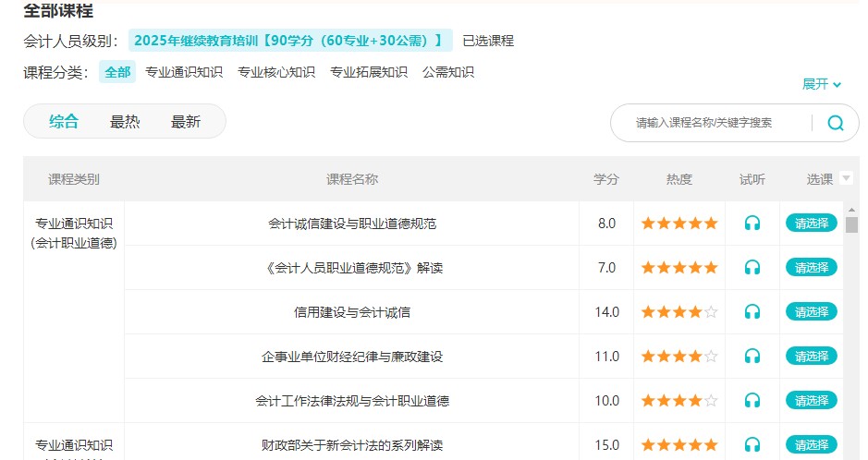The width and height of the screenshot is (868, 460).
Task: Choose the 2025年继续教育培训 level tag
Action: (x=290, y=41)
